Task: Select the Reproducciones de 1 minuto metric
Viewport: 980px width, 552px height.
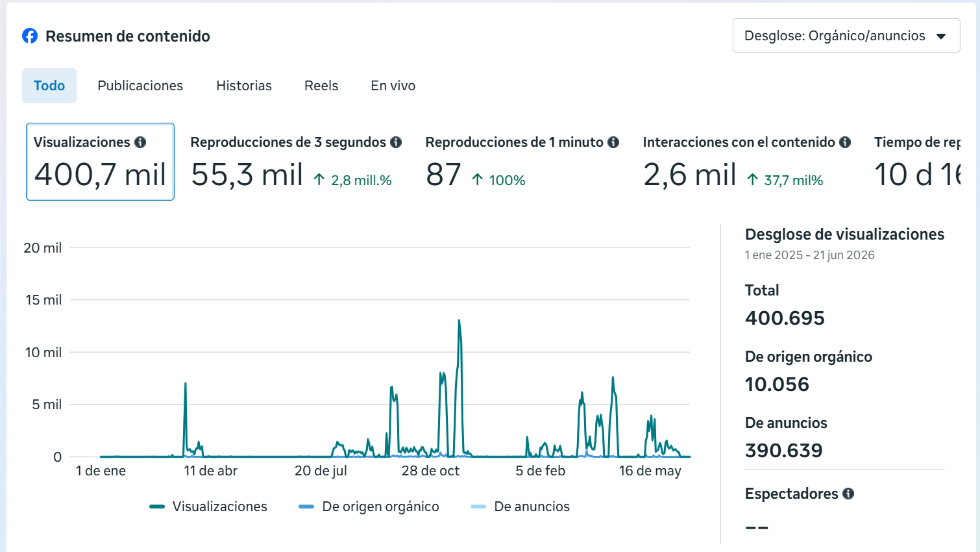Action: click(522, 162)
